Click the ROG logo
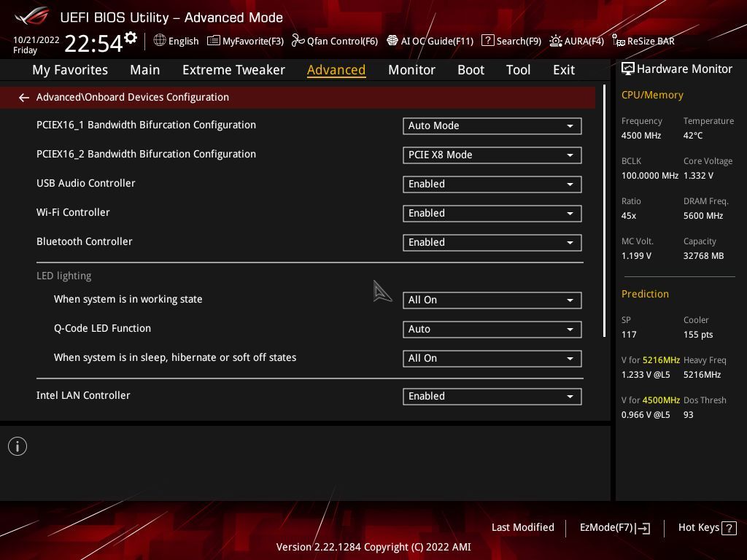The height and width of the screenshot is (560, 747). pos(31,16)
